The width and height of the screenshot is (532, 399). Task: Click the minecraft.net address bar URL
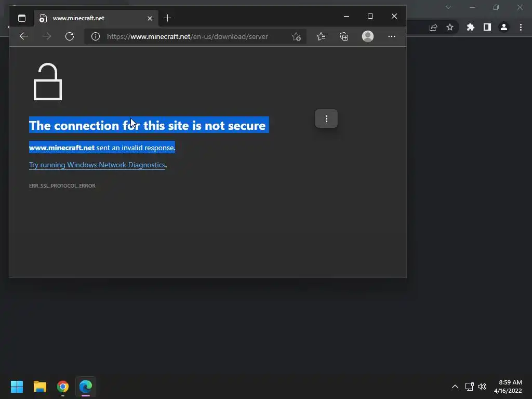187,37
